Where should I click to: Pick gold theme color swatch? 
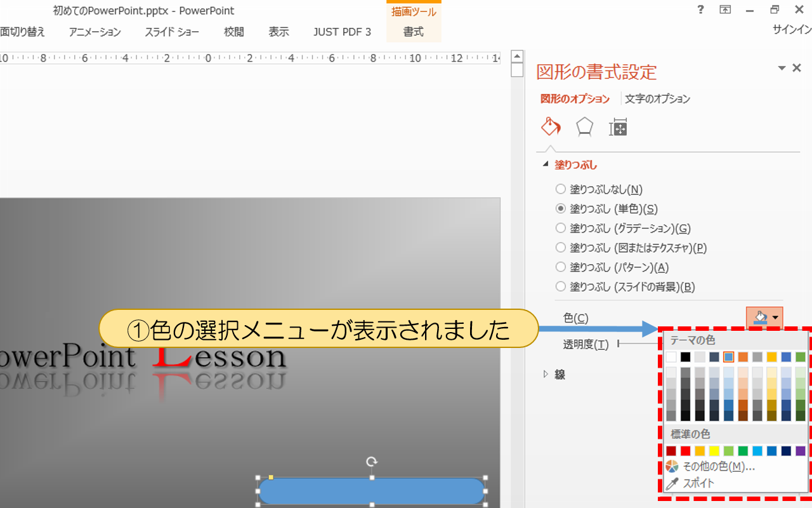point(772,357)
